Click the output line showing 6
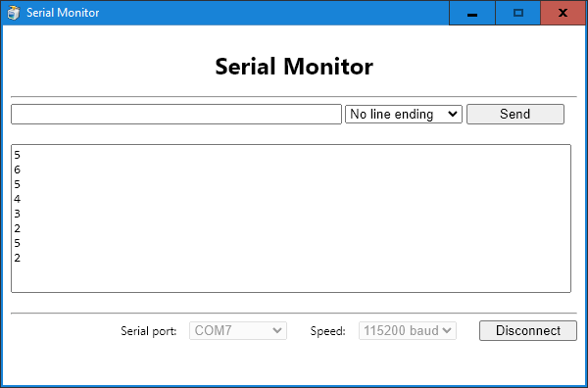 click(18, 170)
